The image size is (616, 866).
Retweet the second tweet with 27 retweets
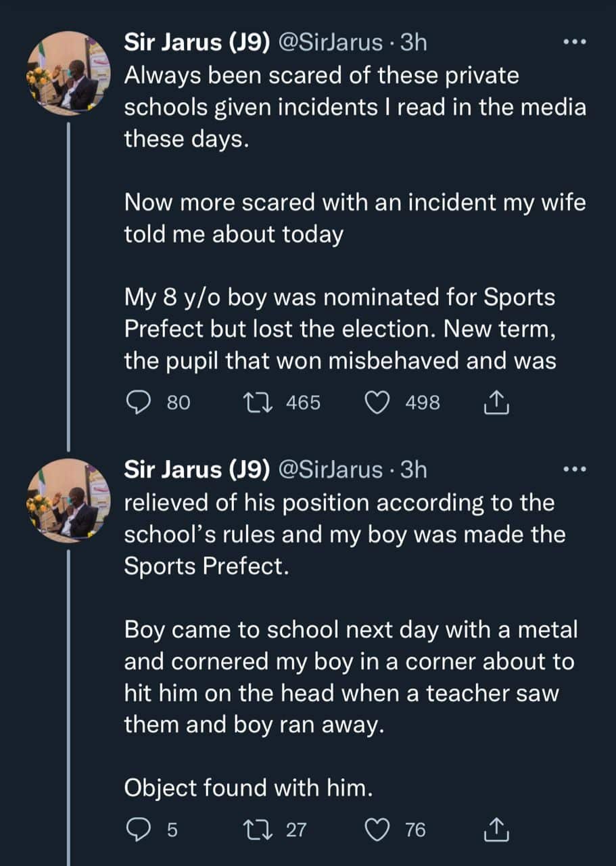[258, 829]
